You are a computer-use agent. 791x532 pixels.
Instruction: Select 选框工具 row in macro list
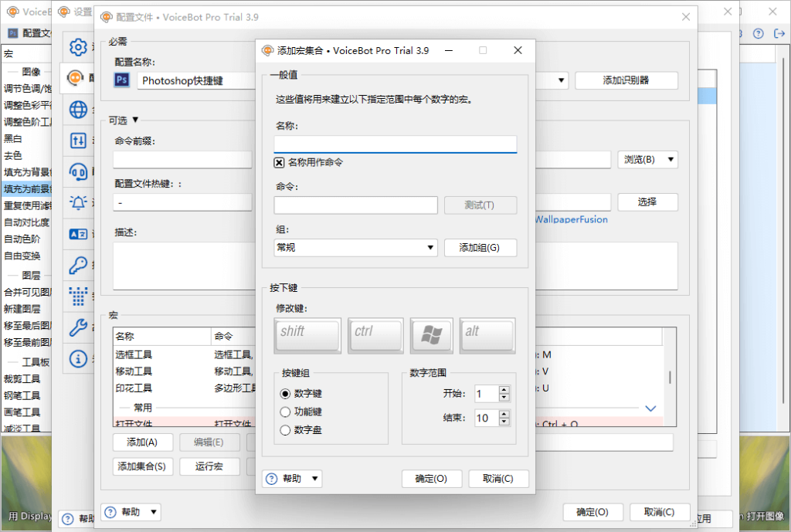pos(185,355)
